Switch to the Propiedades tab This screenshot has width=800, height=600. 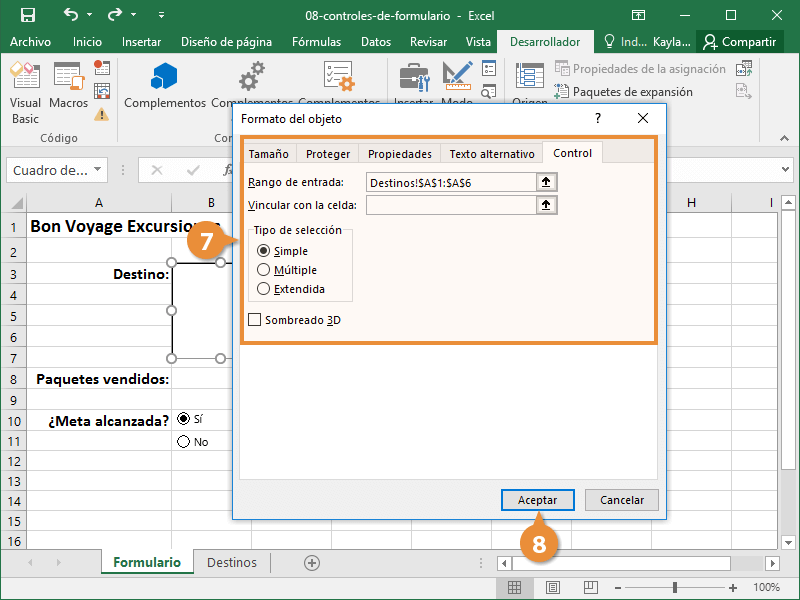pos(399,154)
